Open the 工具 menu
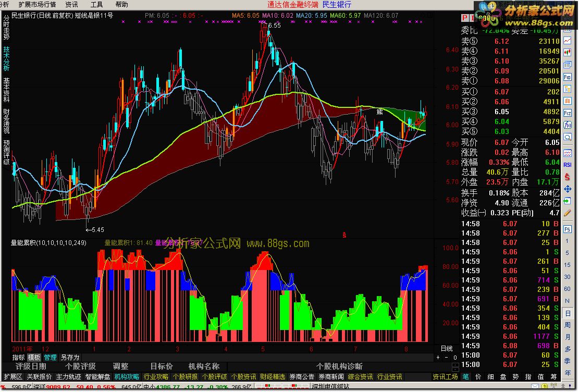Screen dimensions: 579x392 click(97, 5)
